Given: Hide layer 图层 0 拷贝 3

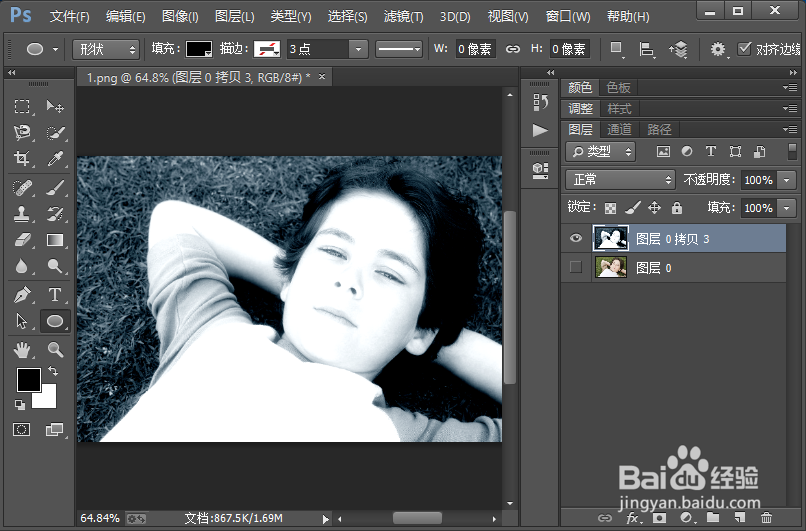Looking at the screenshot, I should tap(576, 238).
